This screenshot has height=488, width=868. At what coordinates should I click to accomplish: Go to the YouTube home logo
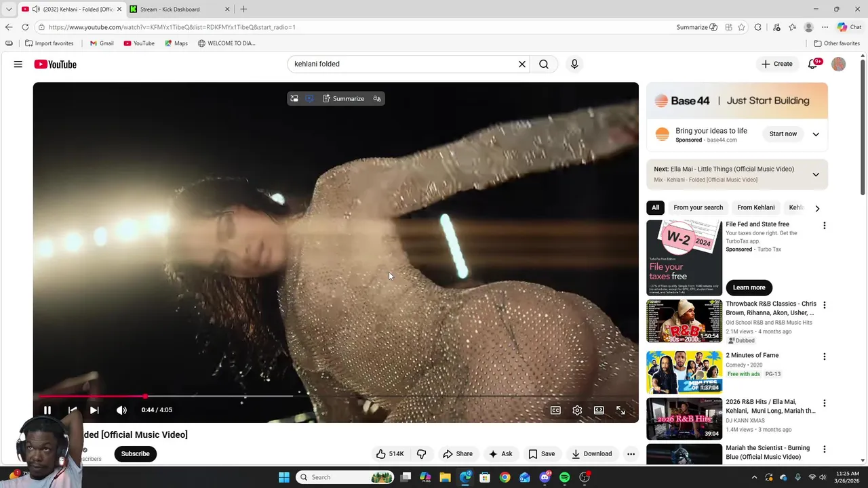click(x=56, y=64)
